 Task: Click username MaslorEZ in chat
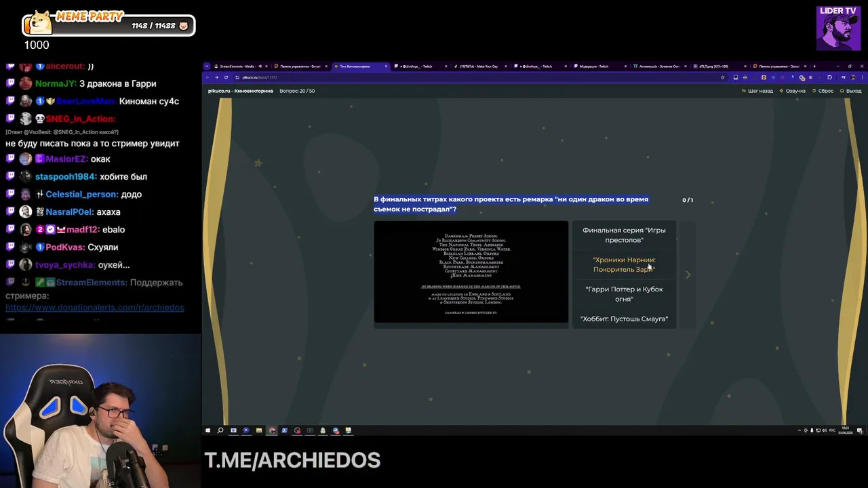[66, 159]
